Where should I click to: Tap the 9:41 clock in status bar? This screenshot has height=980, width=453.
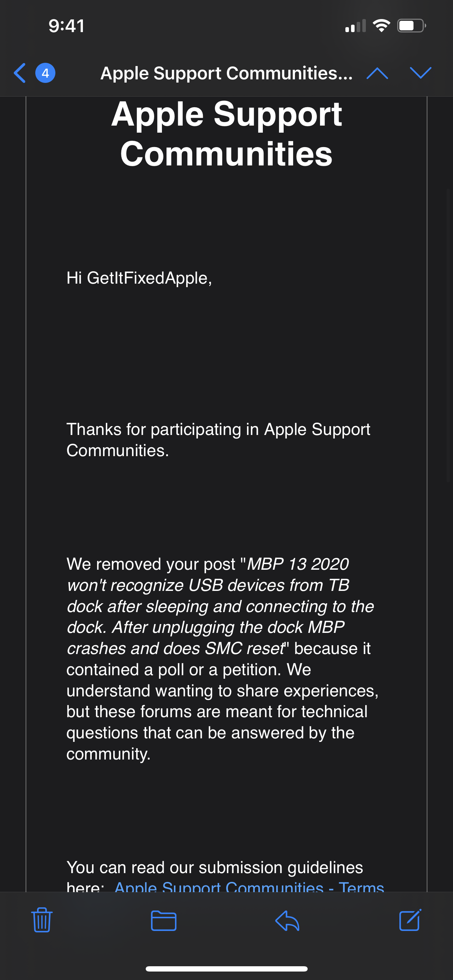pyautogui.click(x=67, y=26)
